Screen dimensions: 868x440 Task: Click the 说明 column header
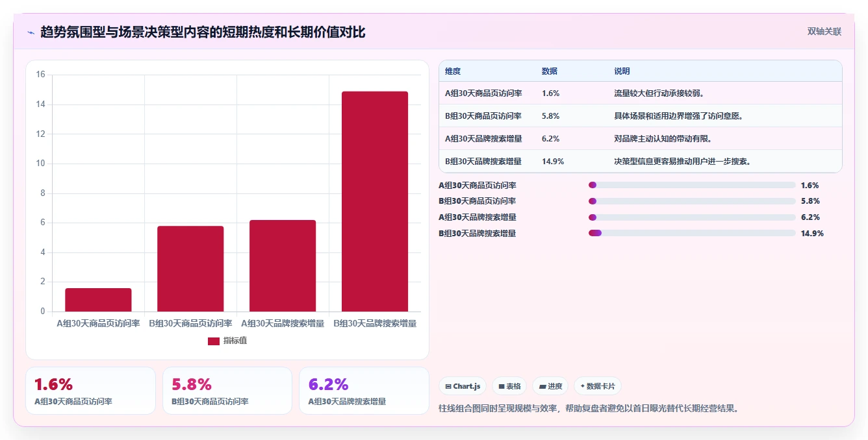(x=622, y=71)
